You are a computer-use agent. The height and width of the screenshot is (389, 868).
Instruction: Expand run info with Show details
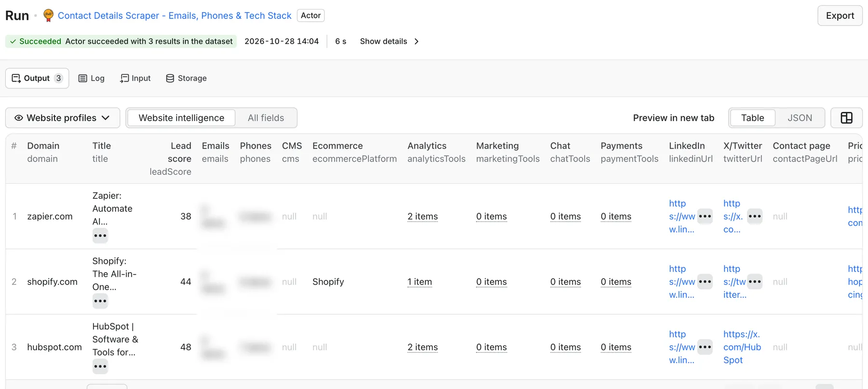pos(389,42)
